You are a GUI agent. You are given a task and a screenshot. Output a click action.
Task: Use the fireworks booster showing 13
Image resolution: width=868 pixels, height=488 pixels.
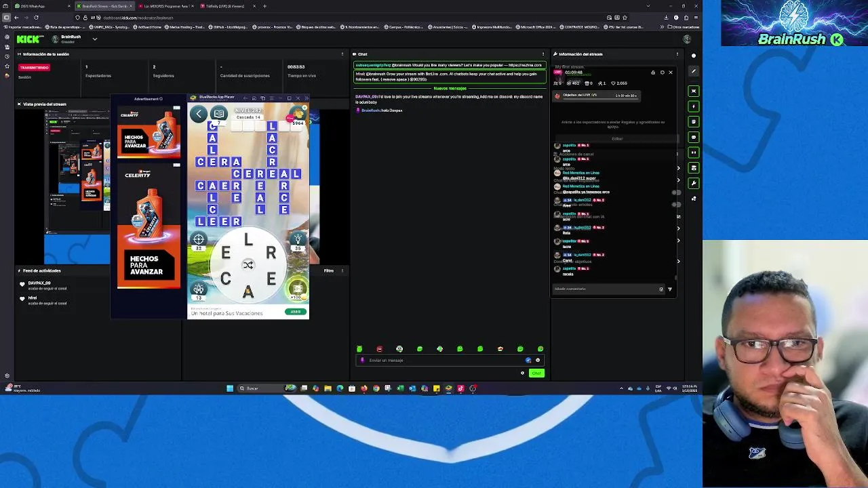(x=199, y=289)
